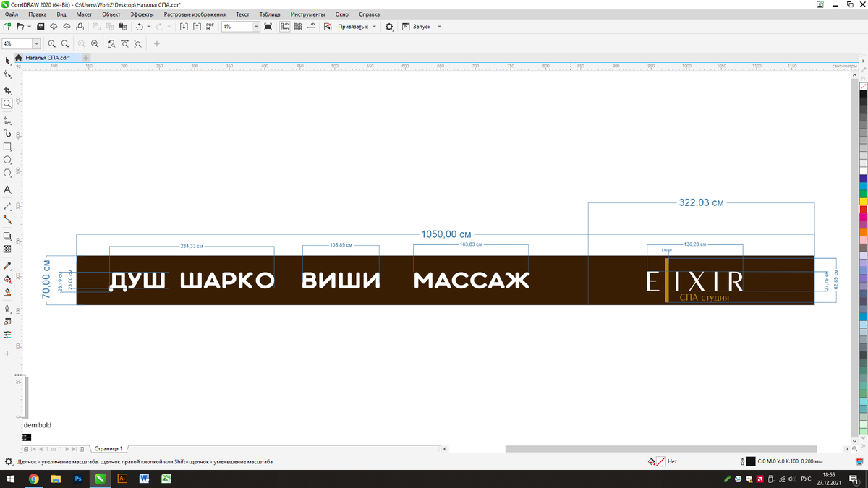The height and width of the screenshot is (488, 868).
Task: Select the Outline Pen tool
Action: [7, 309]
